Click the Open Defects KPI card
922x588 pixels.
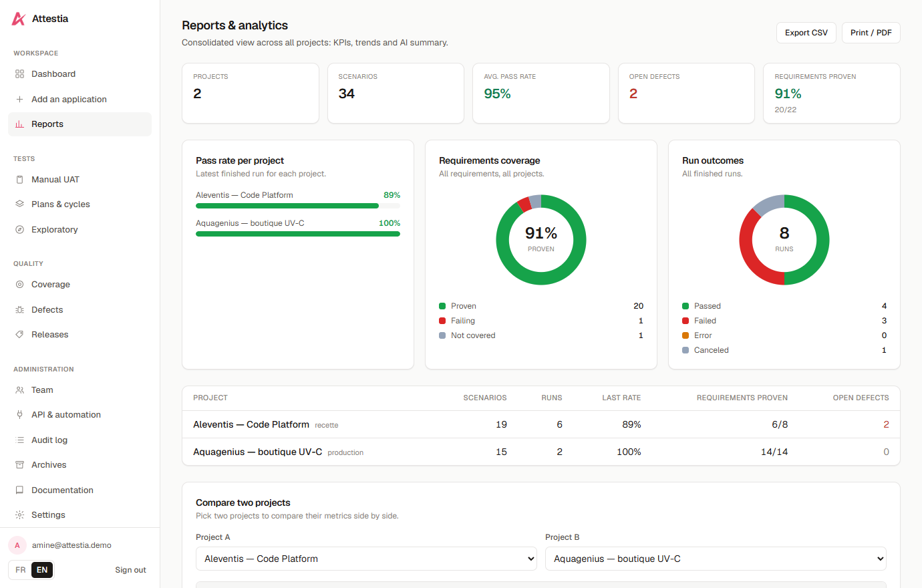pos(686,93)
